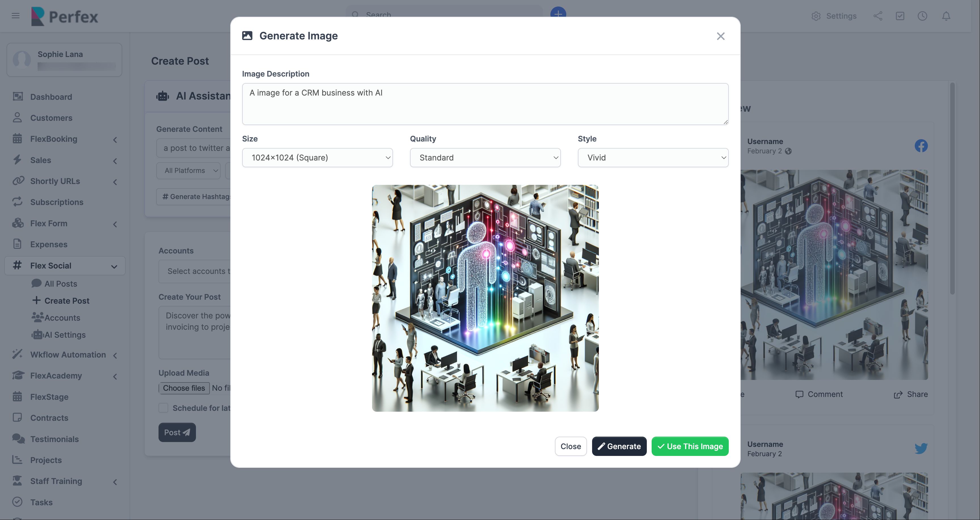Click Use This Image button
980x520 pixels.
tap(690, 446)
